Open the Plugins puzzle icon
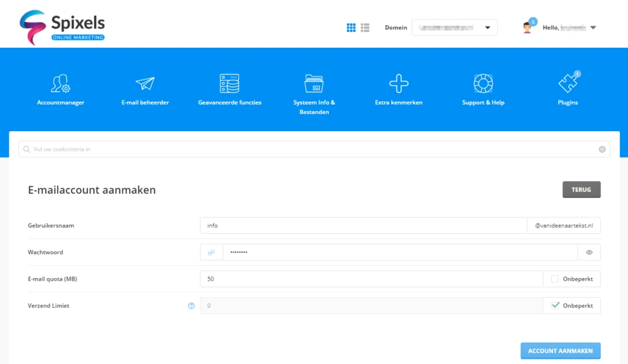Screen dimensions: 628x364 568,82
